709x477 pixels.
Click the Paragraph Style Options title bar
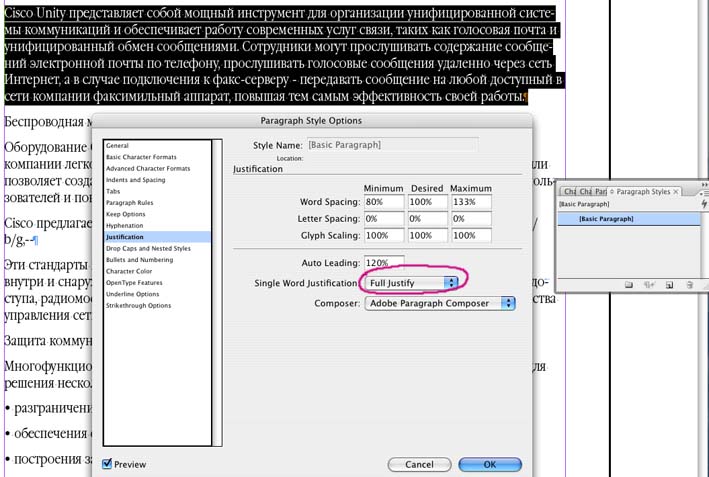[x=312, y=121]
